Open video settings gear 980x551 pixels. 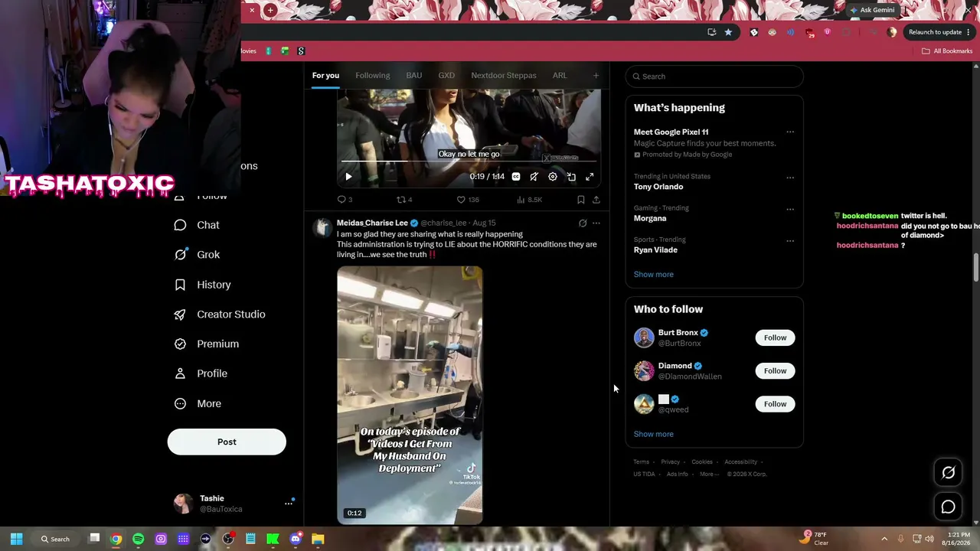click(x=553, y=177)
